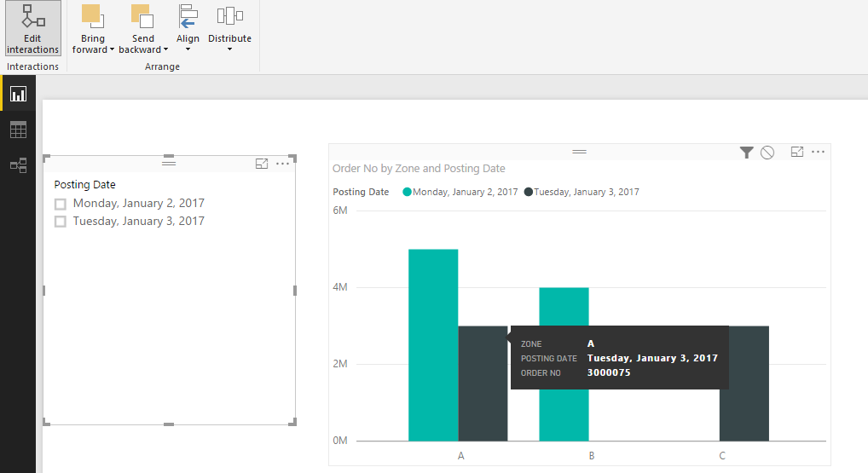Switch to Report view in sidebar

[x=18, y=94]
